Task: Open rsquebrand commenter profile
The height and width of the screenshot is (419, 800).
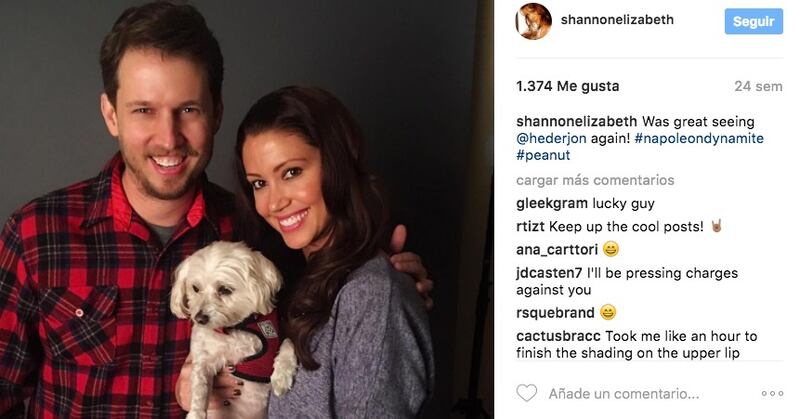Action: tap(555, 312)
